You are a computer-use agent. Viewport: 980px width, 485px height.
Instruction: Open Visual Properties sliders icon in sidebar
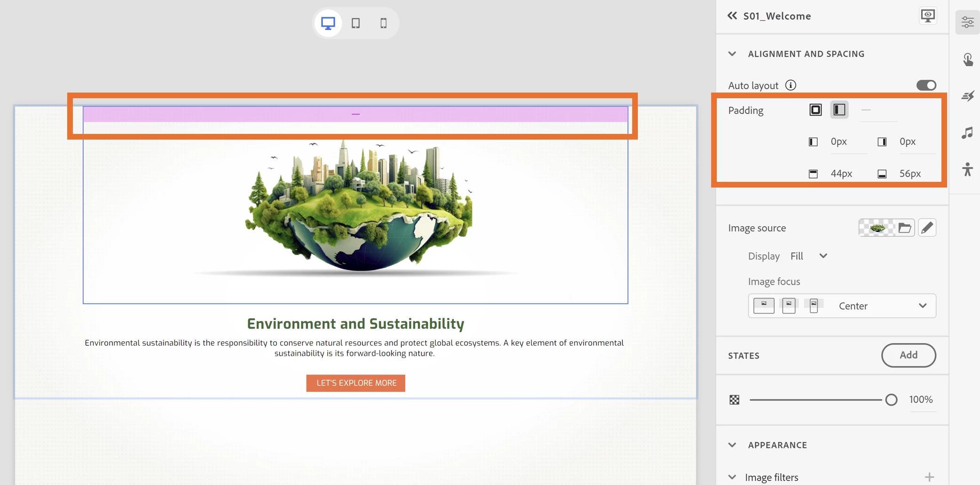(967, 22)
